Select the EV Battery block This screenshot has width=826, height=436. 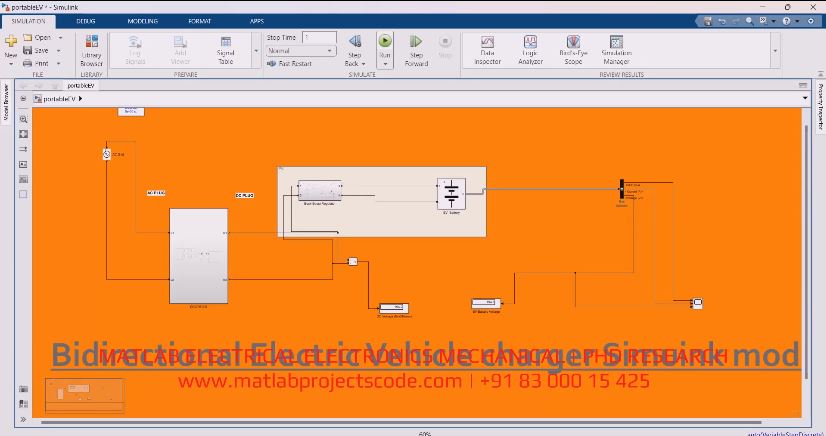[451, 194]
